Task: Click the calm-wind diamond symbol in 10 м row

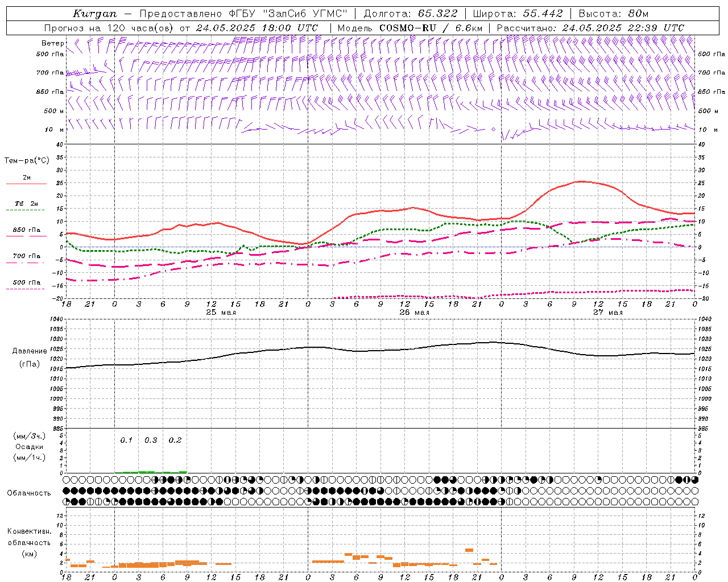Action: coord(493,130)
